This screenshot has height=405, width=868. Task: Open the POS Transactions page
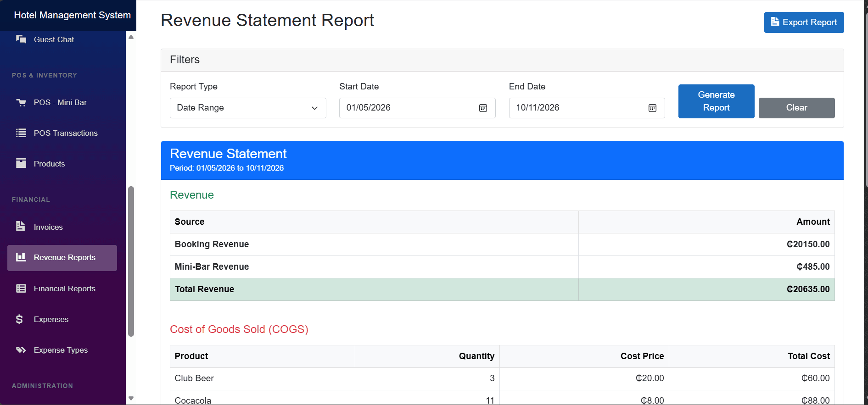tap(62, 133)
